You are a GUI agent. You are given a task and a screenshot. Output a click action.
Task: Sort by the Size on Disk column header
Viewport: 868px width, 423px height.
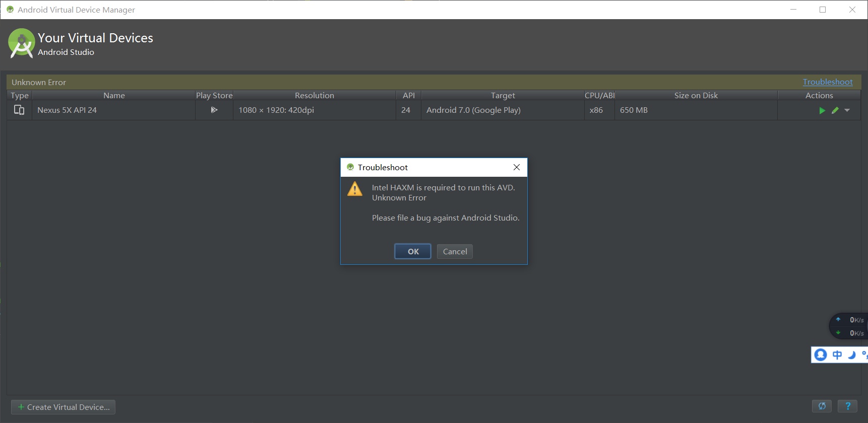(x=696, y=95)
